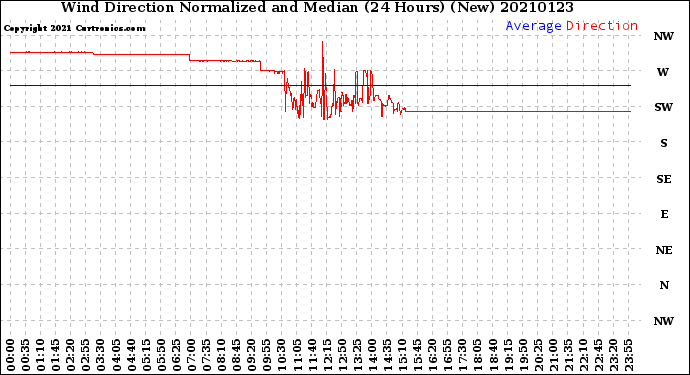Click the 12:15 time axis label
The height and width of the screenshot is (375, 690).
point(327,355)
